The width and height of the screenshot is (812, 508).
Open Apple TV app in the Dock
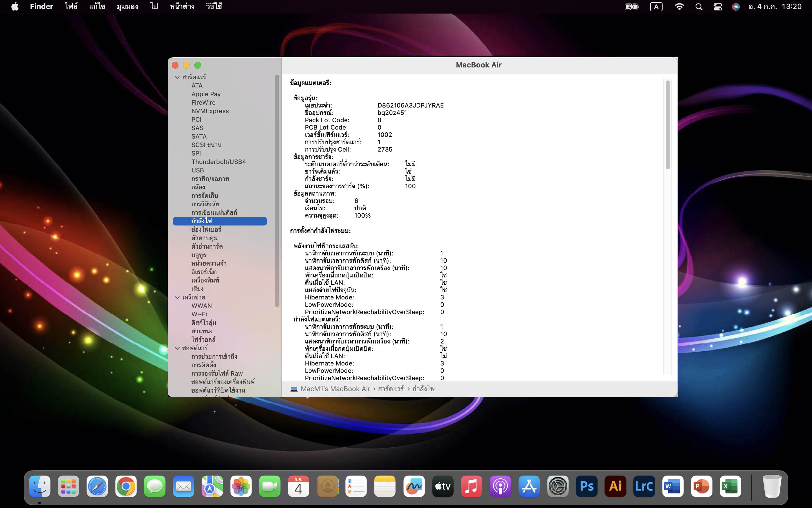pyautogui.click(x=443, y=486)
